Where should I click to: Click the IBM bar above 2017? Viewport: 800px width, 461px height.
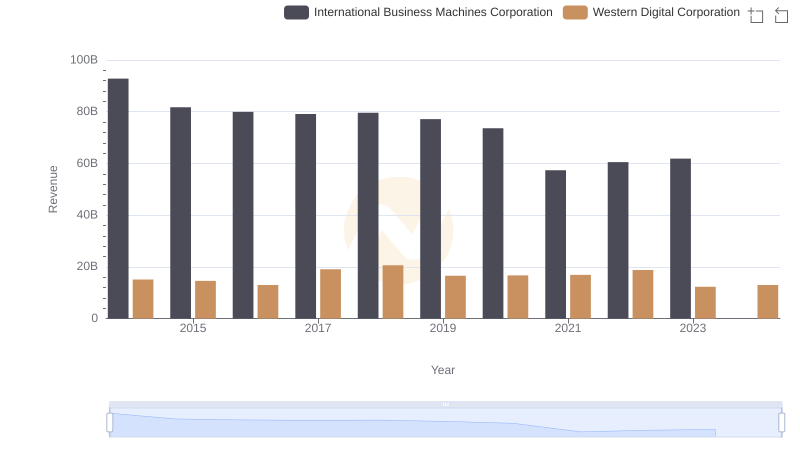point(306,216)
